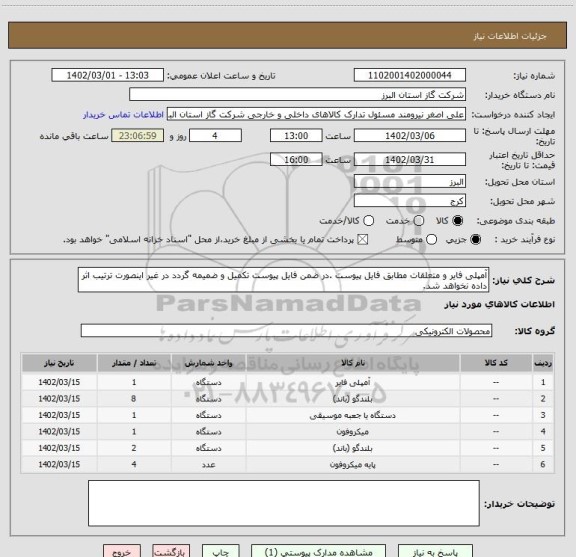This screenshot has width=576, height=557.
Task: Click the ردیف column header
Action: [543, 363]
